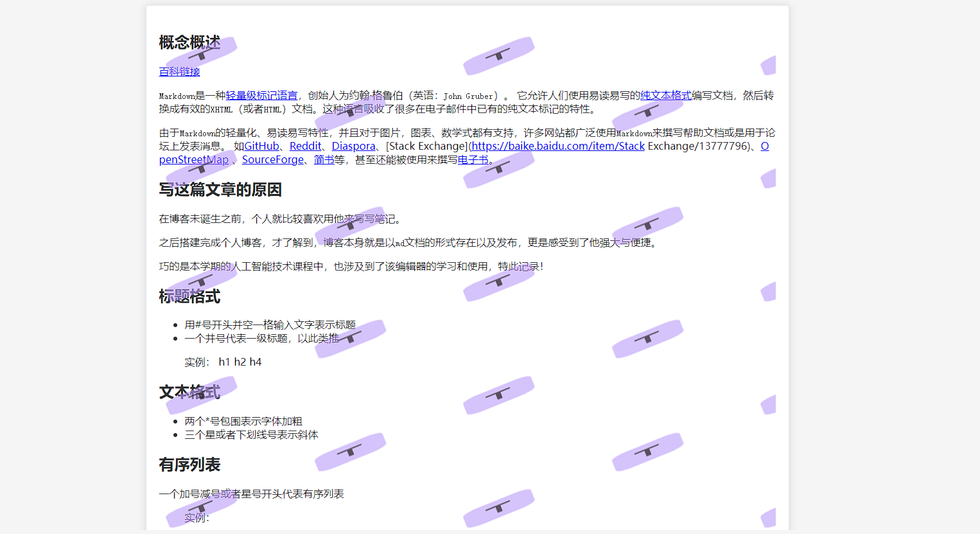Open the Reddit hyperlink

pyautogui.click(x=306, y=146)
